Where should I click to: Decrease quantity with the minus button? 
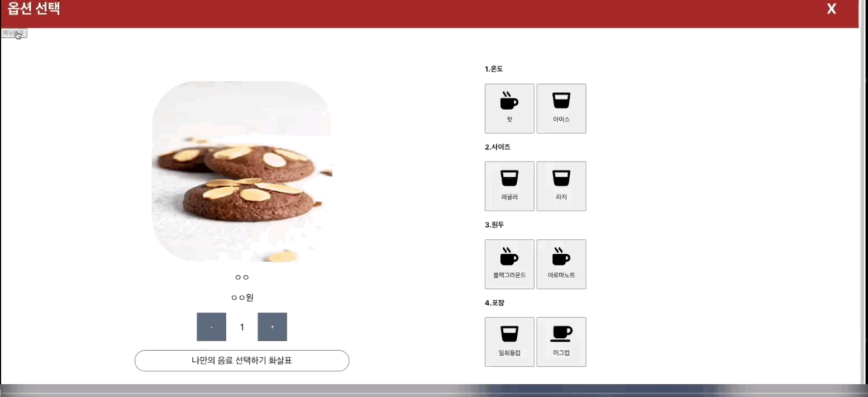coord(211,327)
